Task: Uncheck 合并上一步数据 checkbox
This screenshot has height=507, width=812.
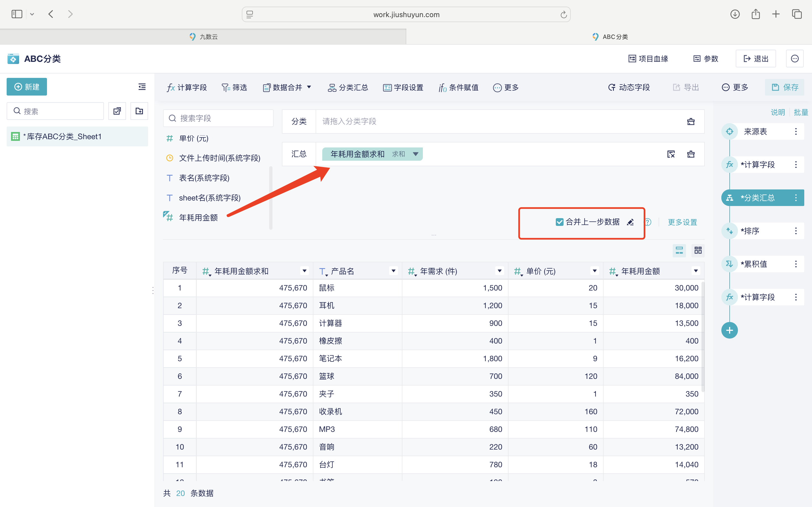Action: 559,222
